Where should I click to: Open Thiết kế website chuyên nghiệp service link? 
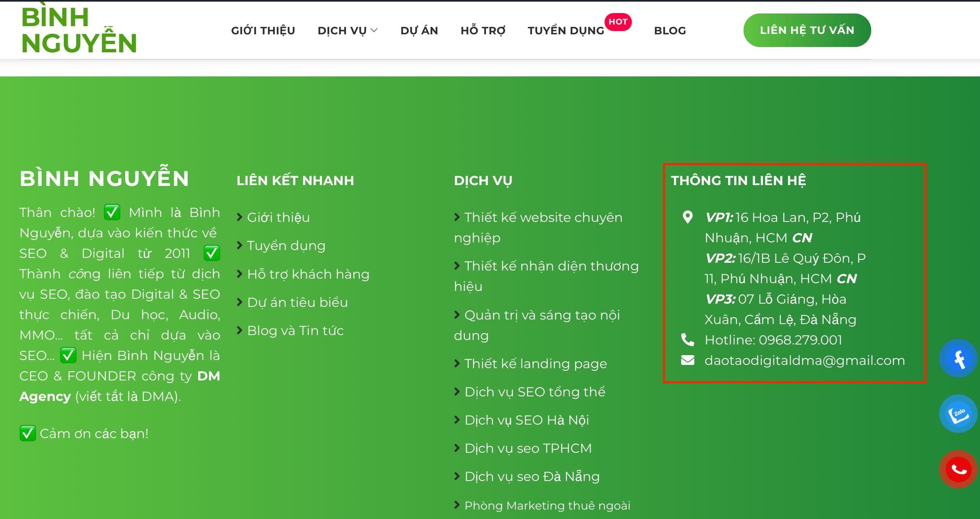[538, 227]
